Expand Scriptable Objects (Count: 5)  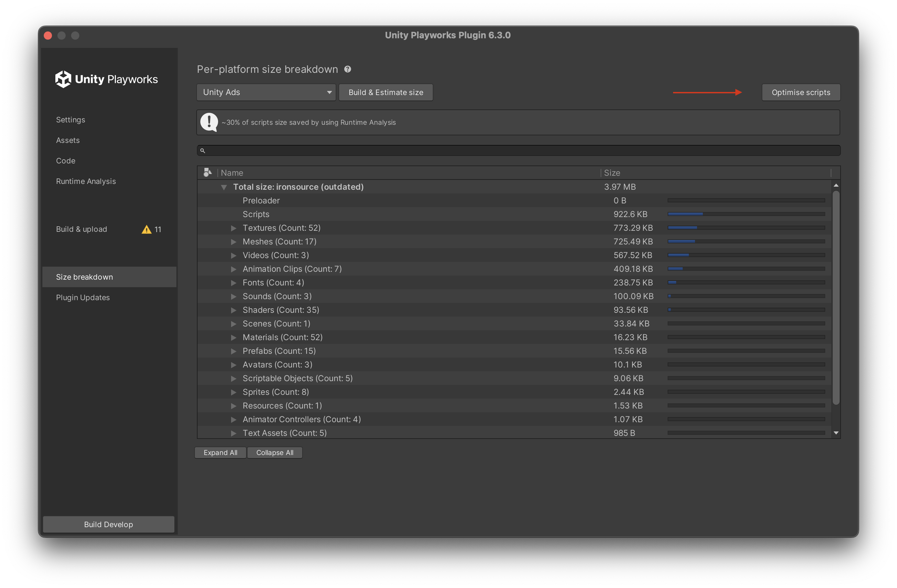pos(234,378)
